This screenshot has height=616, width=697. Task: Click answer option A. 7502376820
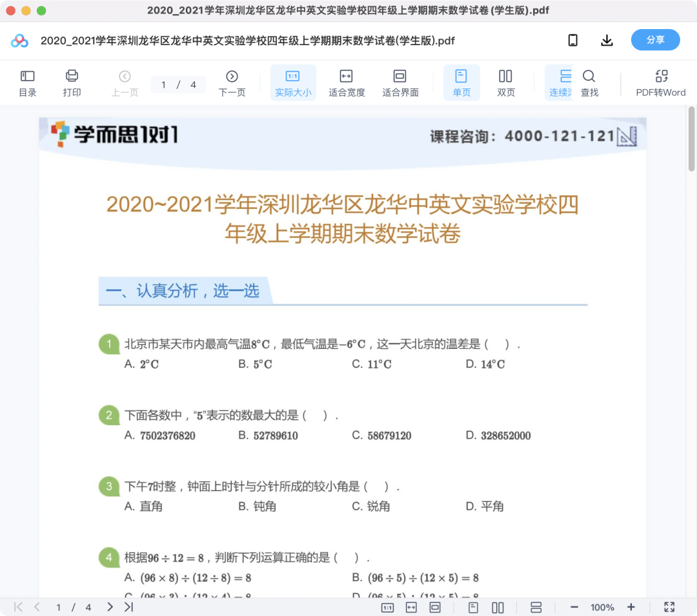click(159, 435)
